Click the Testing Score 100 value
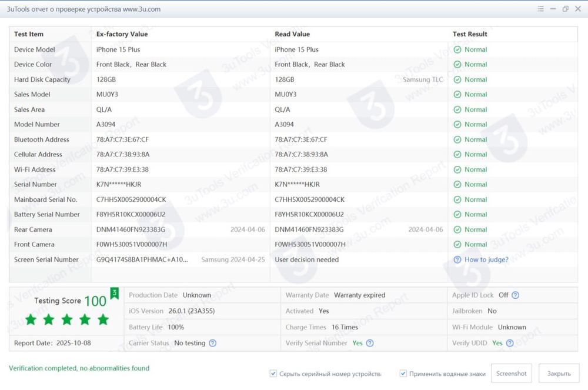588x390 pixels. (x=95, y=301)
